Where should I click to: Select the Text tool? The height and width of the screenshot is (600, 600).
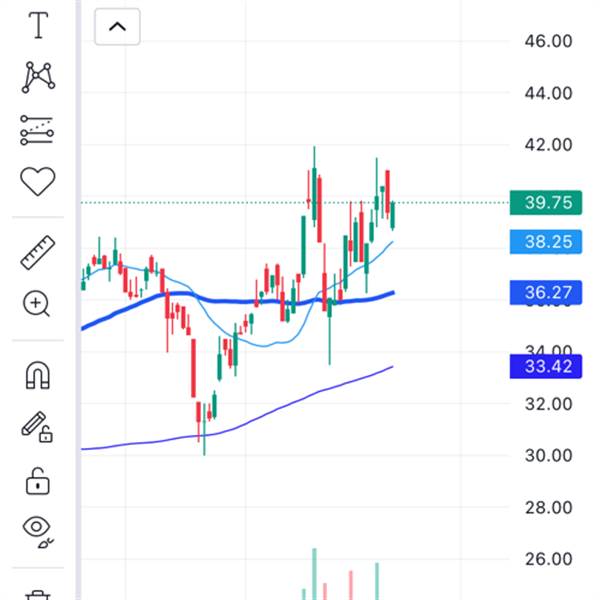(38, 25)
